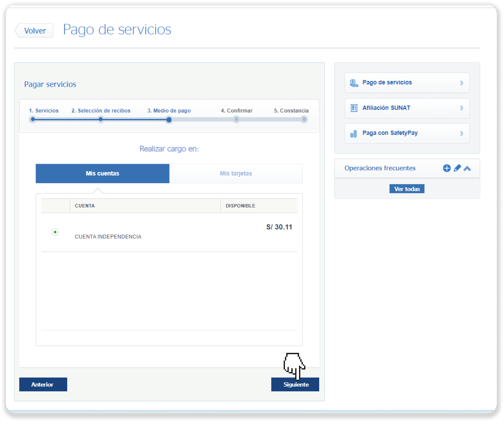Edit frequent operations with pencil icon
504x422 pixels.
point(457,168)
